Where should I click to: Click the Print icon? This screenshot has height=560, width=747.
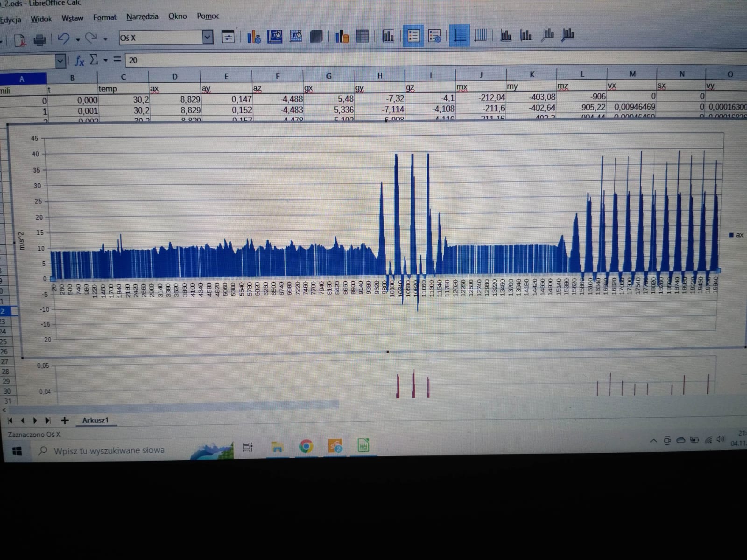click(40, 40)
